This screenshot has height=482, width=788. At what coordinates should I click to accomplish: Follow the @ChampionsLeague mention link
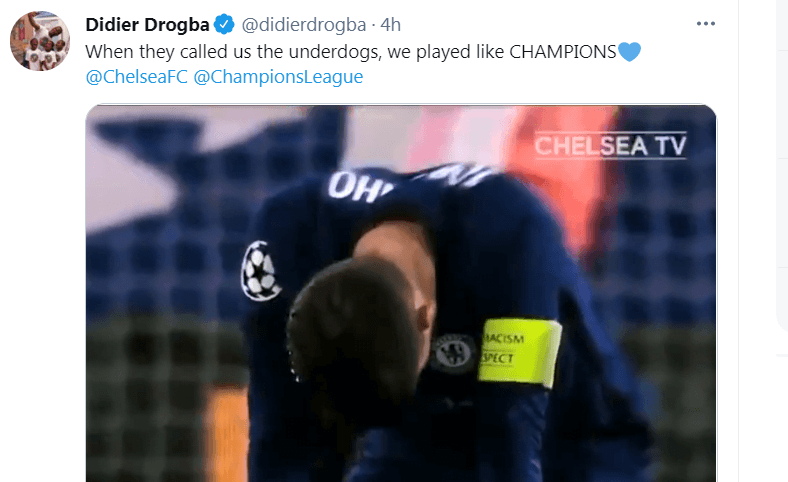(x=278, y=76)
